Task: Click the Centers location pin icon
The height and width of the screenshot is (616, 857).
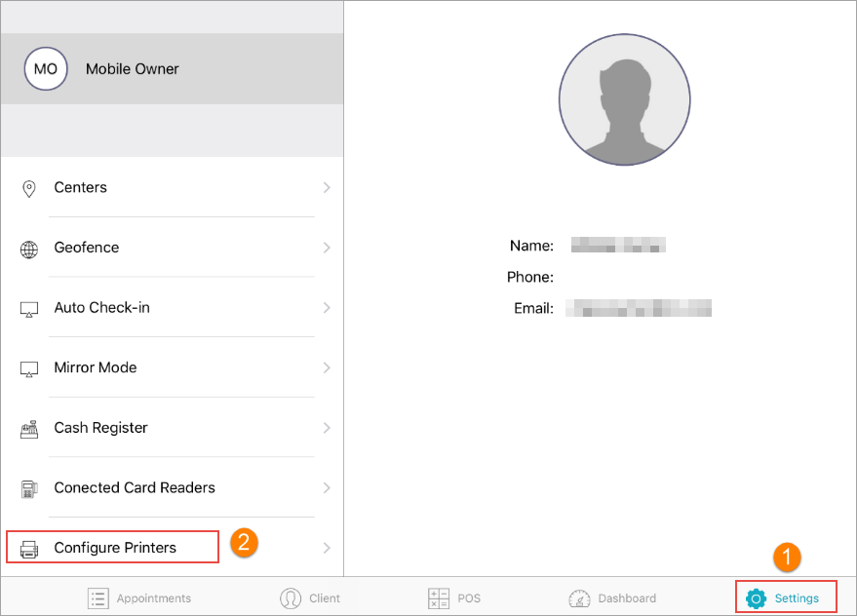Action: pos(29,188)
